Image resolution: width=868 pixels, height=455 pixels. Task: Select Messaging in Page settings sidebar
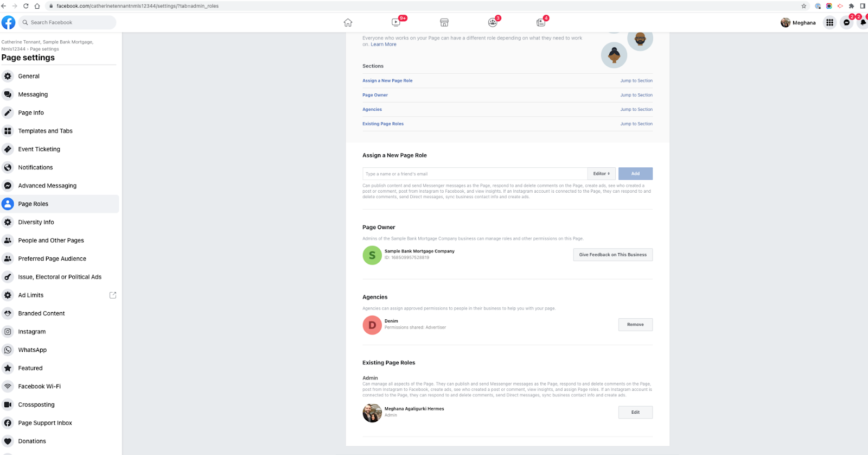(33, 94)
